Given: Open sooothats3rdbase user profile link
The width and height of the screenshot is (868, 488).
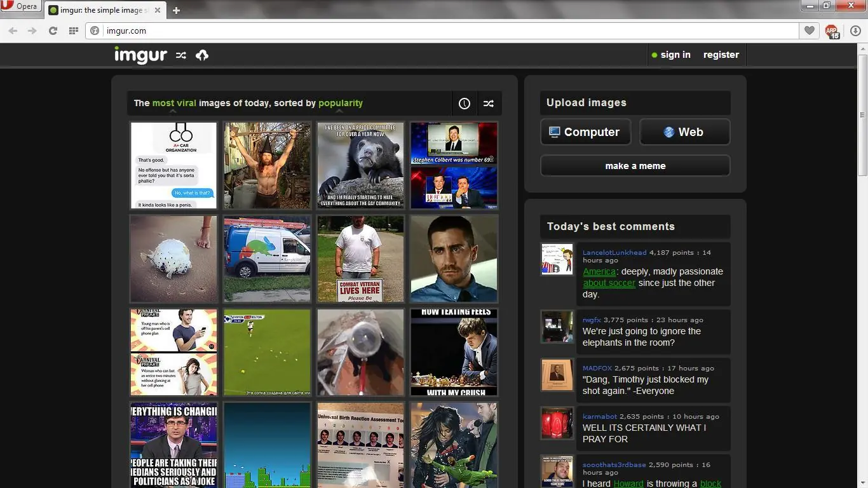Looking at the screenshot, I should click(614, 465).
